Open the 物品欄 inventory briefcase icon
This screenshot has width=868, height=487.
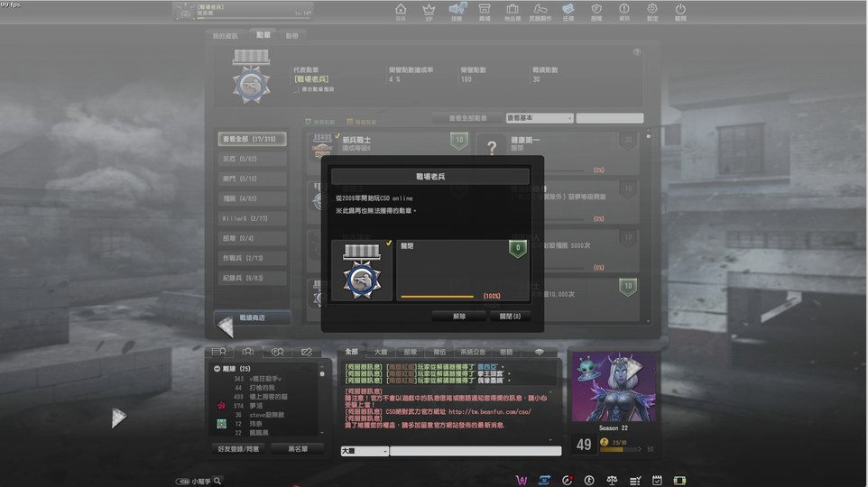pyautogui.click(x=512, y=9)
